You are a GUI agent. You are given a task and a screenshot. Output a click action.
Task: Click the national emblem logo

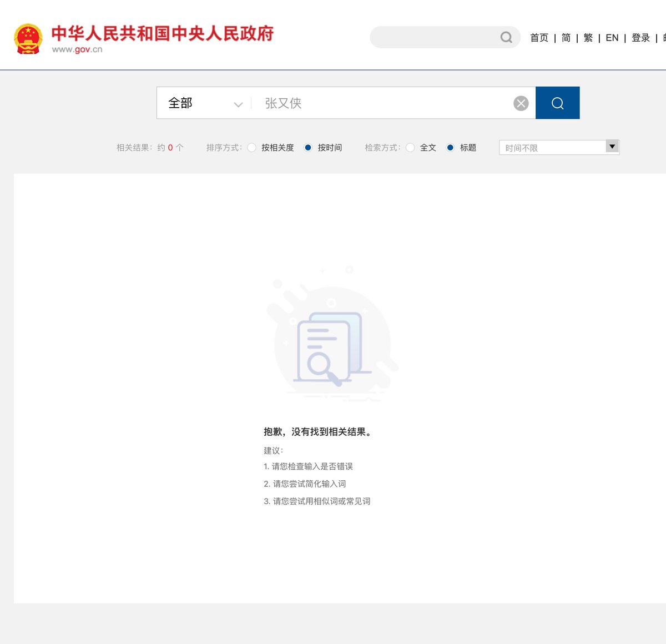[29, 38]
